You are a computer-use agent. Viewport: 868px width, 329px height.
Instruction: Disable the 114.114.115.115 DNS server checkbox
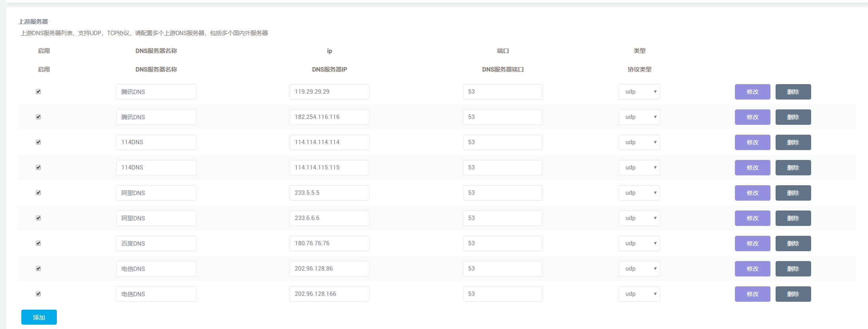[x=38, y=167]
